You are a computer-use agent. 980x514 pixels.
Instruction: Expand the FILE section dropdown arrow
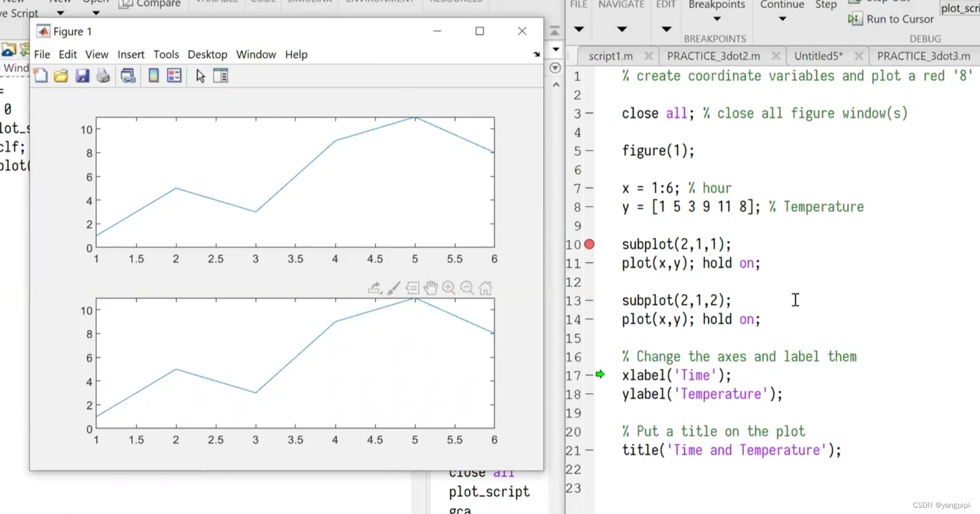(x=579, y=29)
